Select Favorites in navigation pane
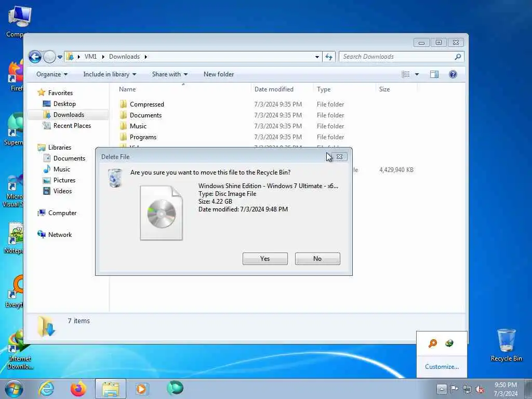 (x=60, y=92)
